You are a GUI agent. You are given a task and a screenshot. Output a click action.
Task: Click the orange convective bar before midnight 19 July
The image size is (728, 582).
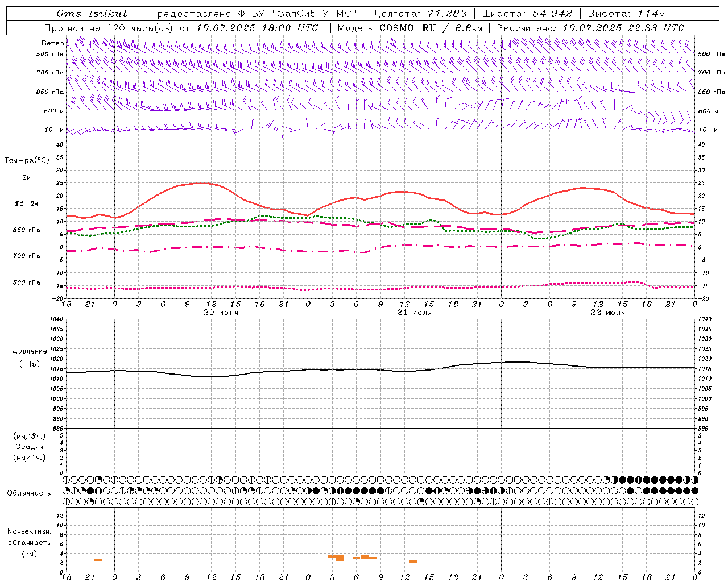point(98,560)
